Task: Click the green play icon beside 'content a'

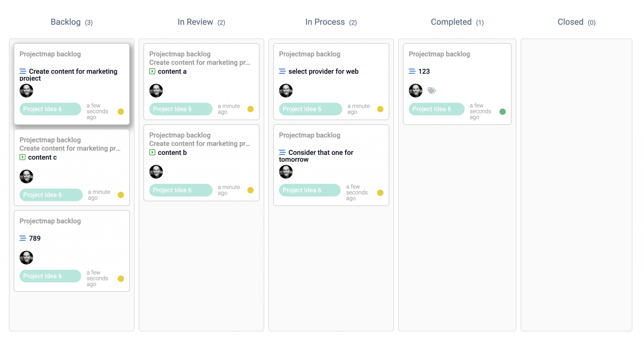Action: coord(152,71)
